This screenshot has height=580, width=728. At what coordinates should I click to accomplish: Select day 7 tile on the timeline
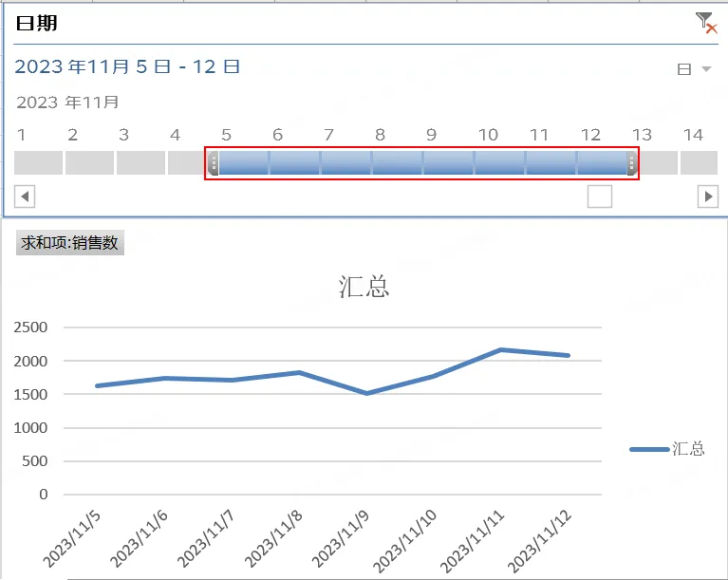(346, 163)
